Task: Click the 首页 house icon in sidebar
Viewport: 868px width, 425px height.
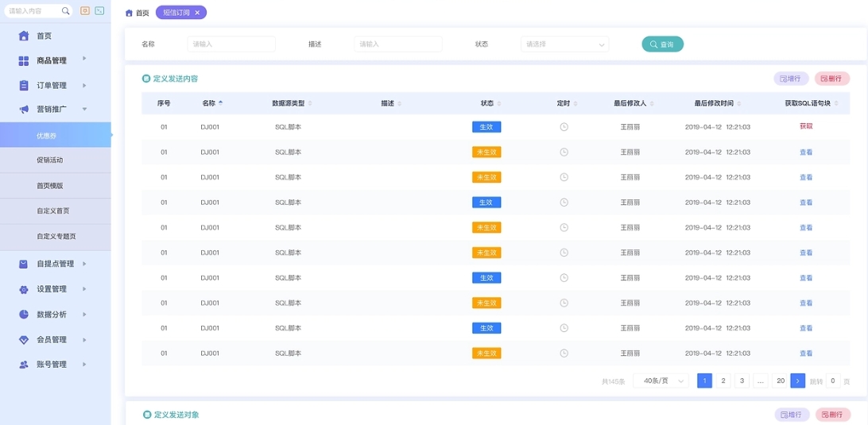Action: [23, 36]
